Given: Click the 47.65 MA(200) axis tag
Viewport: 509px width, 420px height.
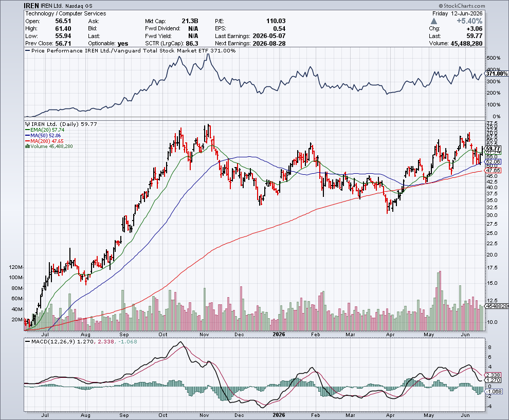Looking at the screenshot, I should tap(494, 170).
